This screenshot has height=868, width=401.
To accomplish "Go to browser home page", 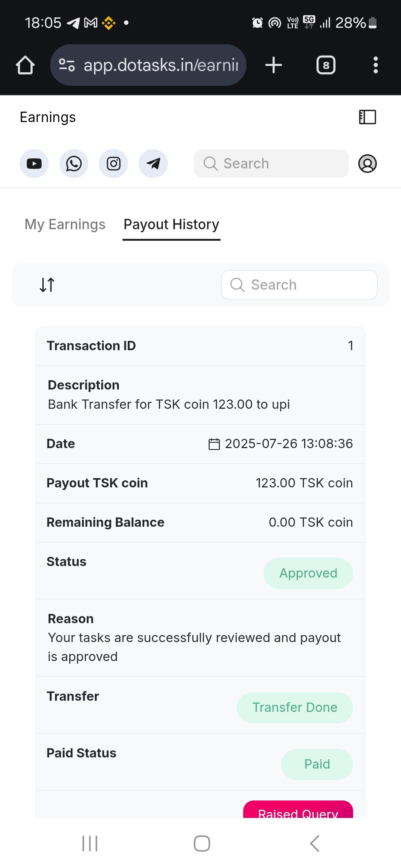I will [25, 65].
